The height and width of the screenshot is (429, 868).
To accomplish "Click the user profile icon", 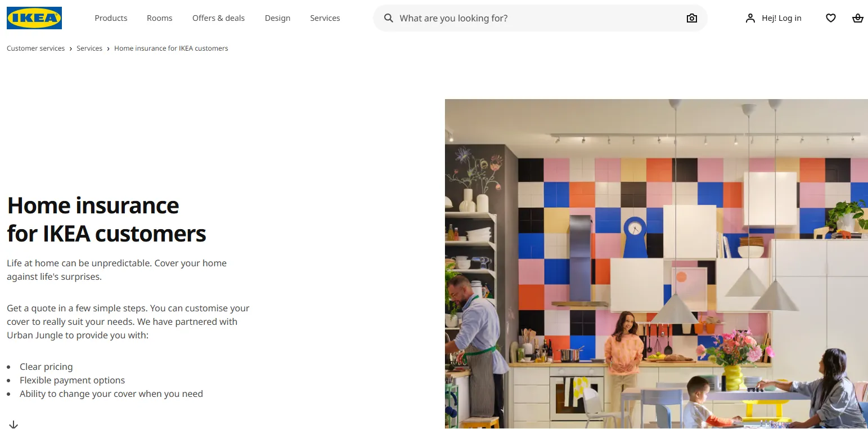I will (x=750, y=18).
